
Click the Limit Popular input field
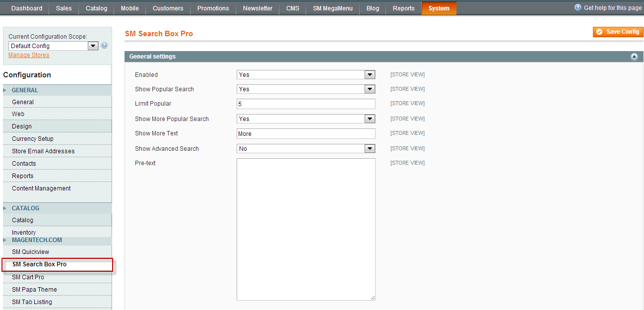(306, 104)
